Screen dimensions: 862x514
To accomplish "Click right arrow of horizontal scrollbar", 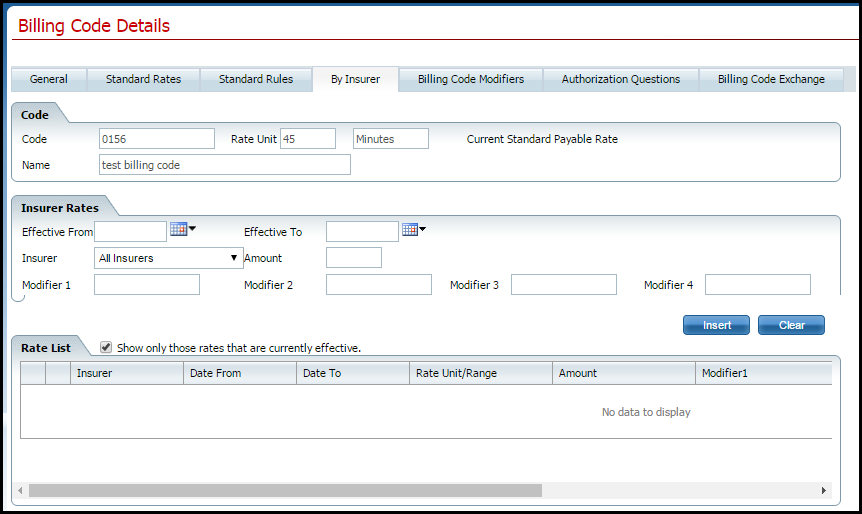I will tap(824, 491).
